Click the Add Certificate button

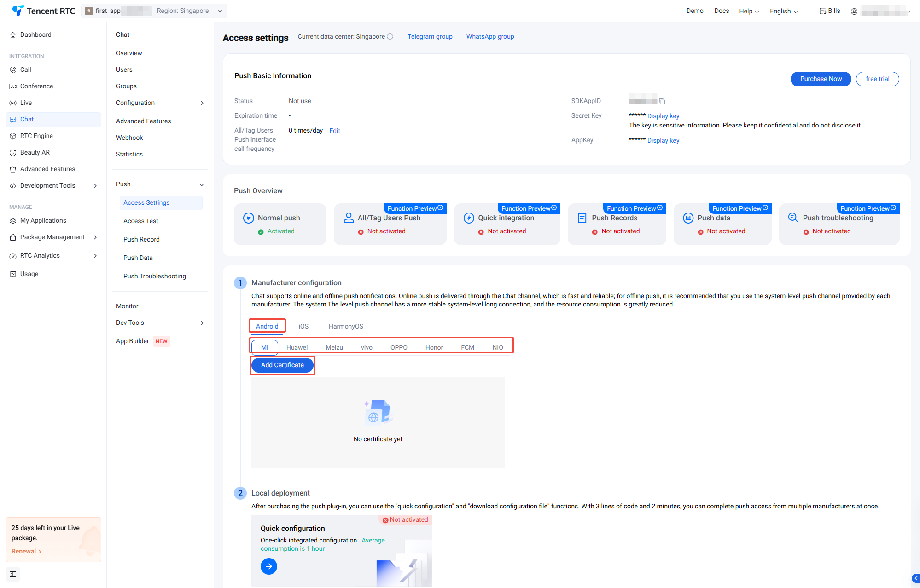(x=282, y=365)
